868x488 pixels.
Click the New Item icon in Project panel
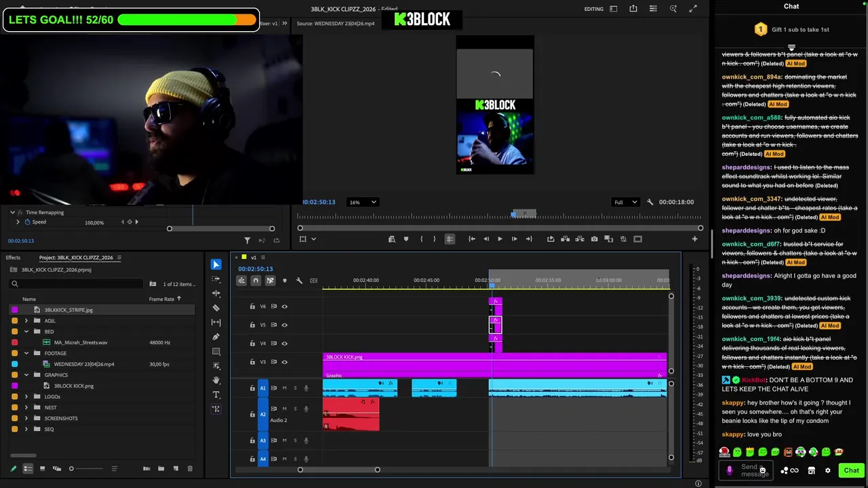176,468
